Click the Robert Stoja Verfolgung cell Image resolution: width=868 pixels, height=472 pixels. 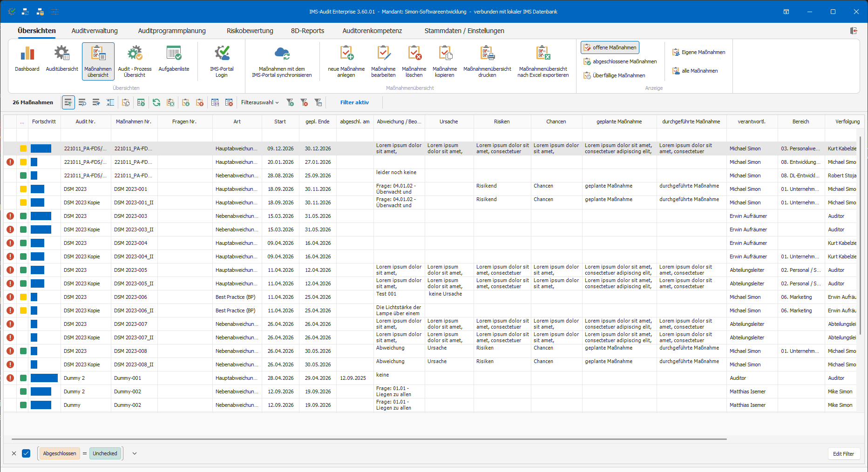(x=842, y=175)
